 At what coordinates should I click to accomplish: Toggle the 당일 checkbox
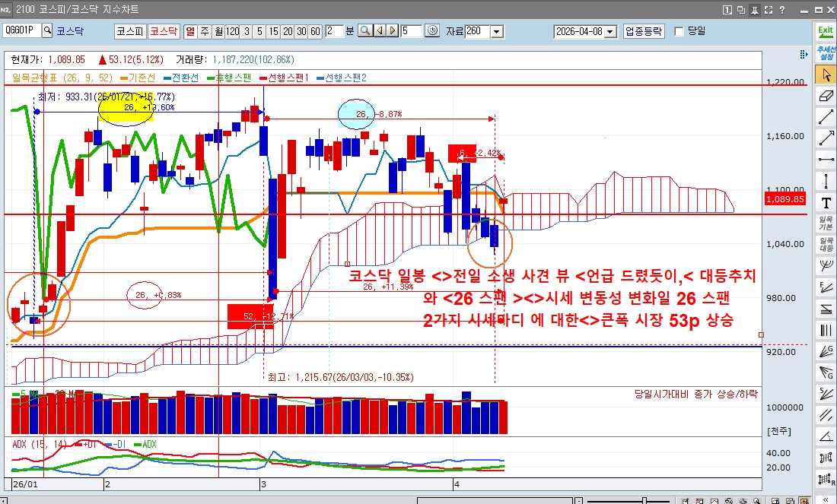point(679,31)
